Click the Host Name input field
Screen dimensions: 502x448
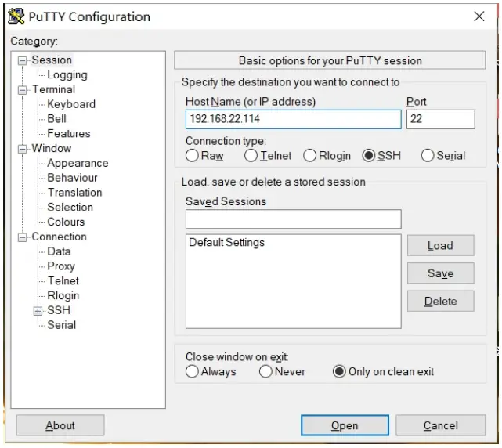tap(293, 119)
